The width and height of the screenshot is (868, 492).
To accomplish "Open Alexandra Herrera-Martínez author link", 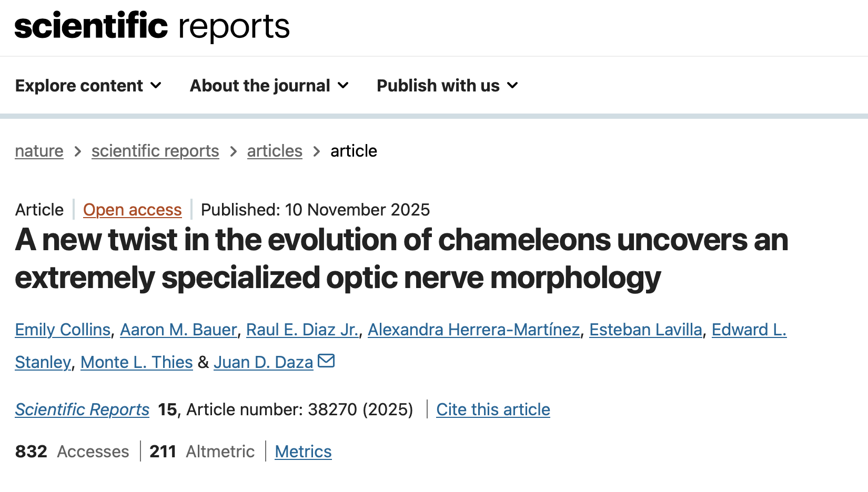I will [x=473, y=330].
